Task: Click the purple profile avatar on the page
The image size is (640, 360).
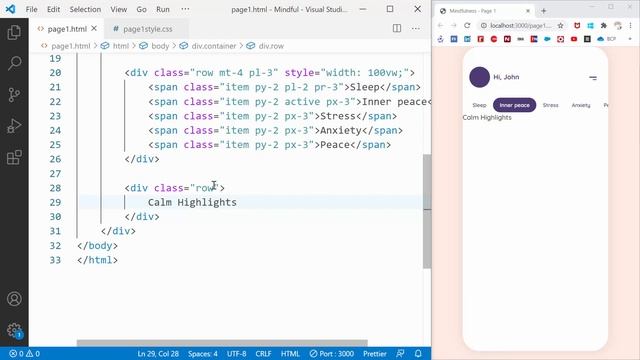Action: coord(479,77)
